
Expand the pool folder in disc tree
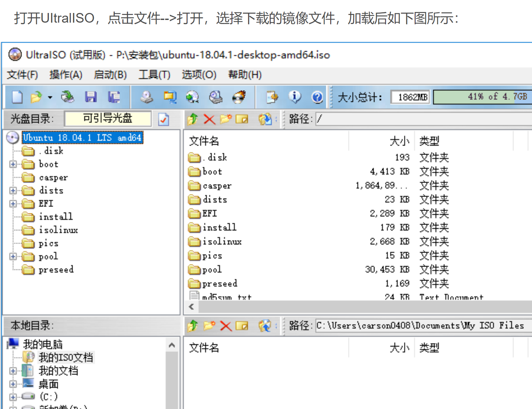click(13, 256)
